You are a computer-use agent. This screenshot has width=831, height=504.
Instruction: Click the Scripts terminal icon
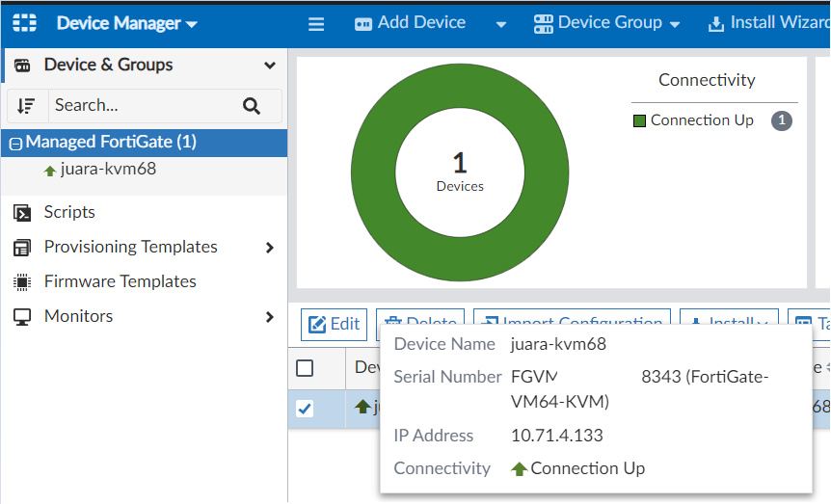pyautogui.click(x=22, y=212)
